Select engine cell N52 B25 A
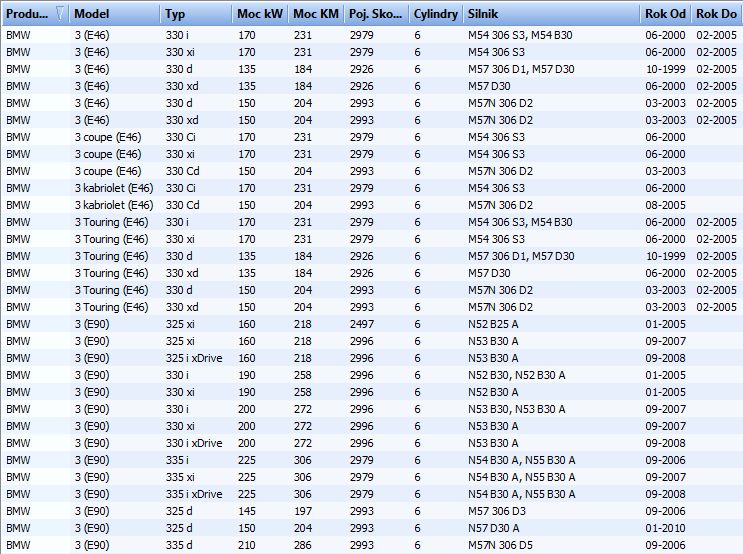Screen dimensions: 743x554 pyautogui.click(x=493, y=324)
